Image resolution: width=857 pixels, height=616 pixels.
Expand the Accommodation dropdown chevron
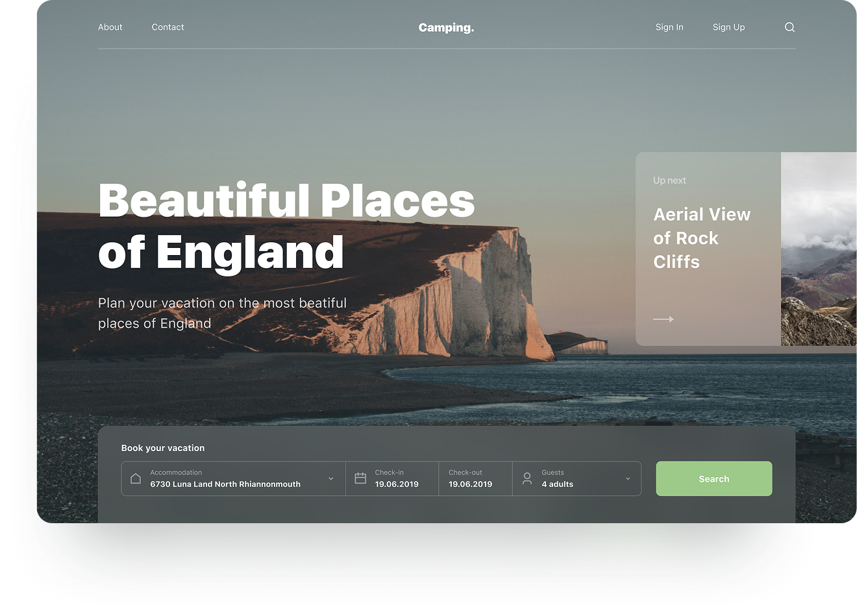coord(330,479)
